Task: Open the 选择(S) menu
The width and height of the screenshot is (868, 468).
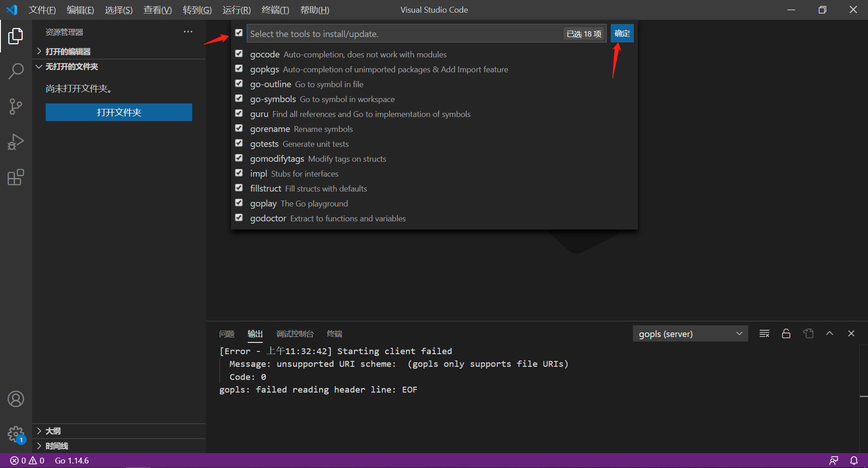Action: (x=118, y=10)
